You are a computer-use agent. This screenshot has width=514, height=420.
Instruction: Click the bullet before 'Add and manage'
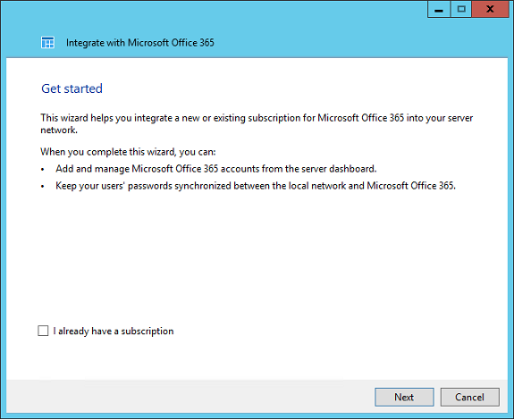point(43,170)
